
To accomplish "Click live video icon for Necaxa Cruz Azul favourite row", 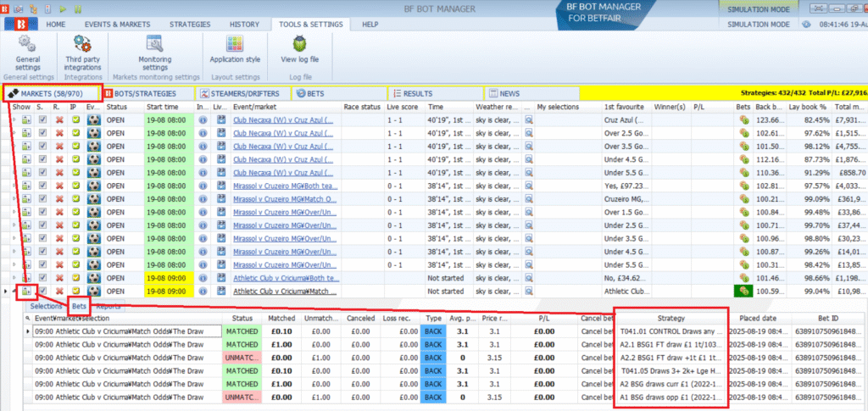I will pyautogui.click(x=223, y=119).
